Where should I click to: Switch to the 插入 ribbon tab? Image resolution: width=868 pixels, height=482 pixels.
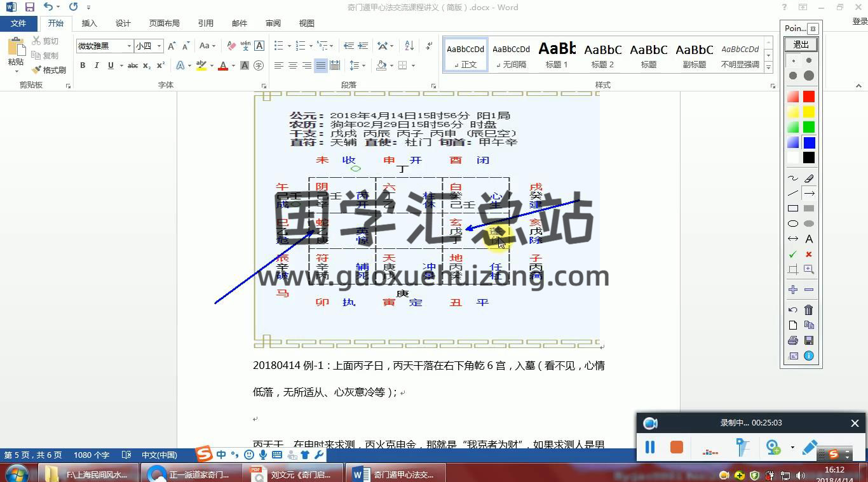coord(90,23)
